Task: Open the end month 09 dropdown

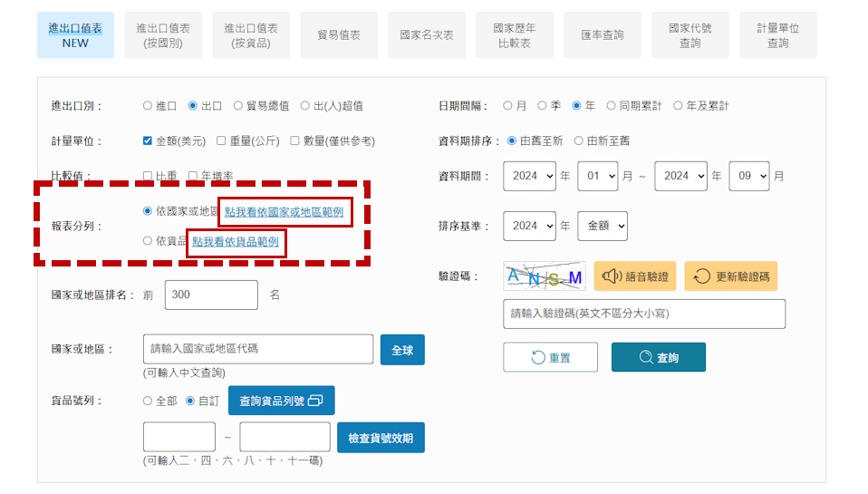Action: point(749,176)
